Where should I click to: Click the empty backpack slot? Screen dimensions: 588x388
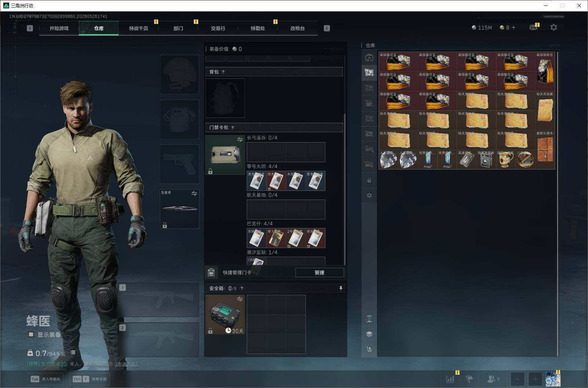point(225,98)
